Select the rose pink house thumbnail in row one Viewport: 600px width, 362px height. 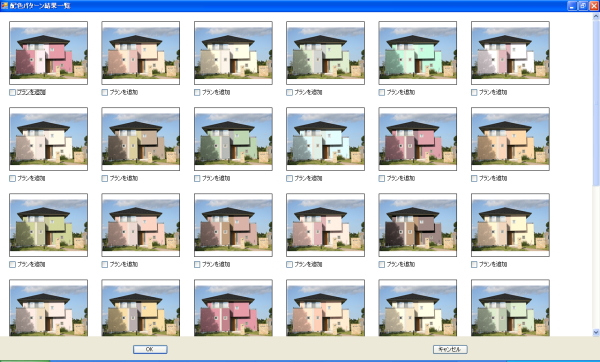[49, 53]
